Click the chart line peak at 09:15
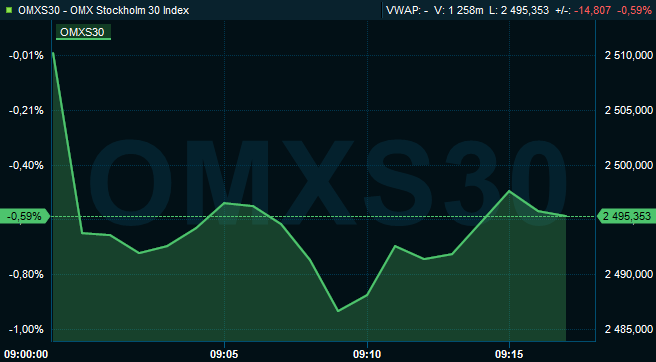Screen dimensions: 656x362 [x=509, y=191]
